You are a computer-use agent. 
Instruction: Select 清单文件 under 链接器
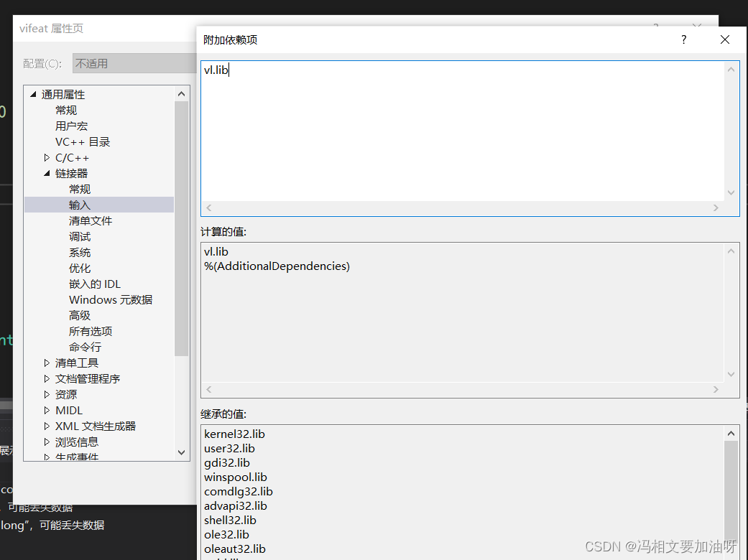click(x=90, y=220)
